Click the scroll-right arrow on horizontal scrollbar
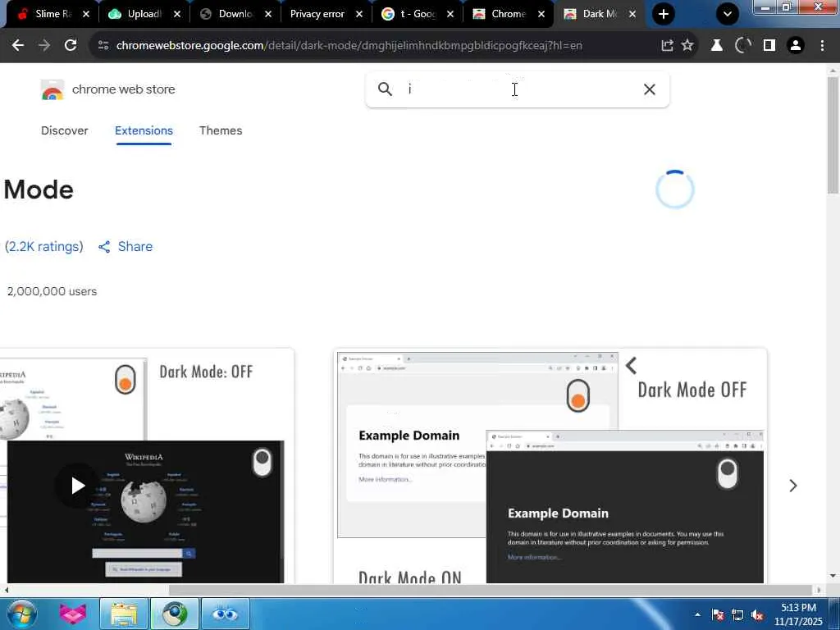Screen dimensions: 840x630 coord(818,589)
